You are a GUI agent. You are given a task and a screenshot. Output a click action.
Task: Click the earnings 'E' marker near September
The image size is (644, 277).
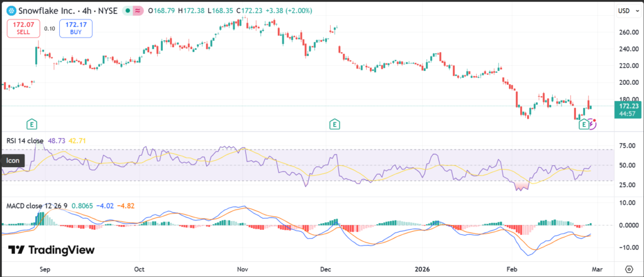30,124
